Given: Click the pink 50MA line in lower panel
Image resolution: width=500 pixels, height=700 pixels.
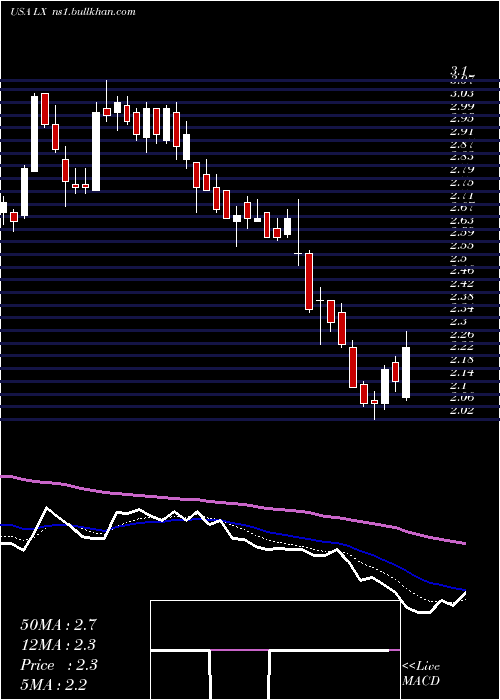Looking at the screenshot, I should [232, 504].
